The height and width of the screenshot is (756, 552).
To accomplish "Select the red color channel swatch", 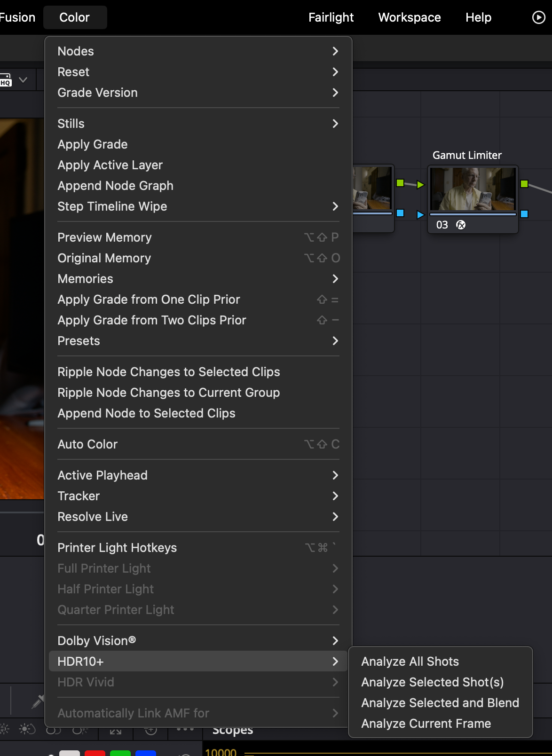I will 95,753.
